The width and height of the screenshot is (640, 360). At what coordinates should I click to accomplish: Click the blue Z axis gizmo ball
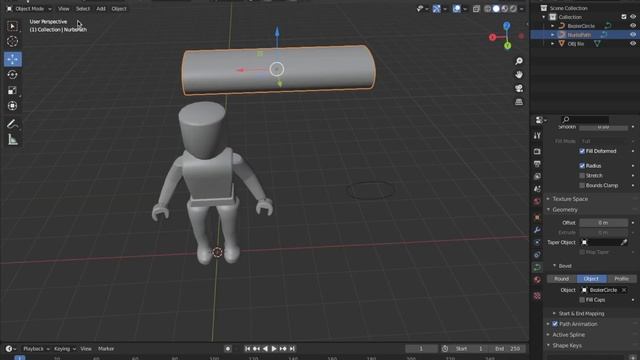click(x=507, y=26)
